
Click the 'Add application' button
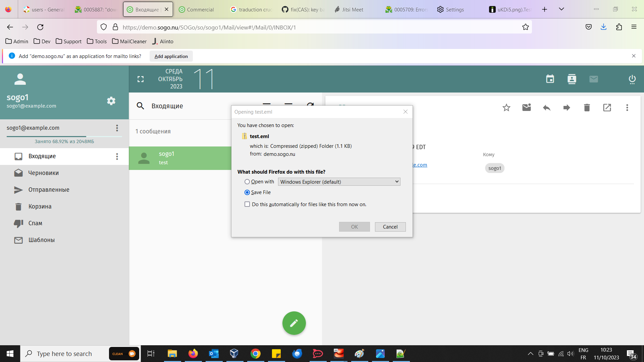[x=171, y=56]
